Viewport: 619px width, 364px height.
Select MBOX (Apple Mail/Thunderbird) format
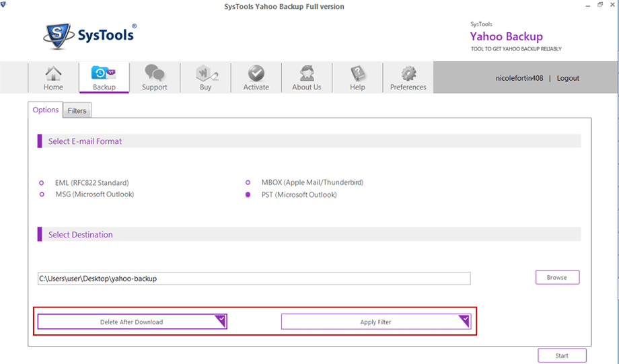(x=248, y=182)
